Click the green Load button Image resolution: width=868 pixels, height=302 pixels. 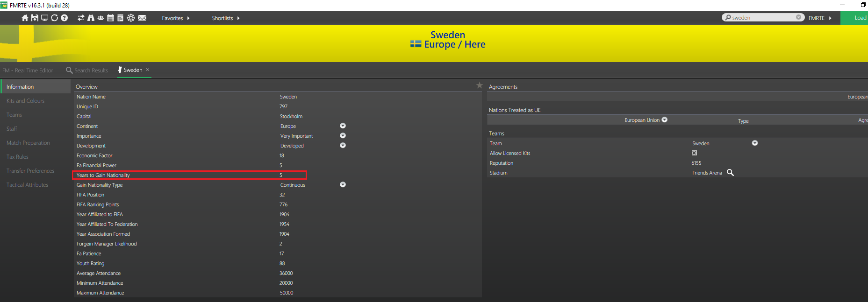(x=854, y=18)
